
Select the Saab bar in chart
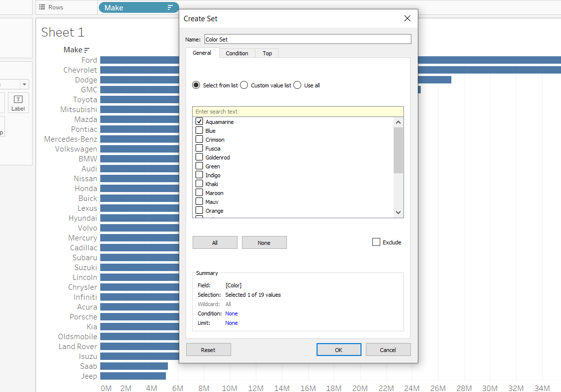click(x=134, y=366)
